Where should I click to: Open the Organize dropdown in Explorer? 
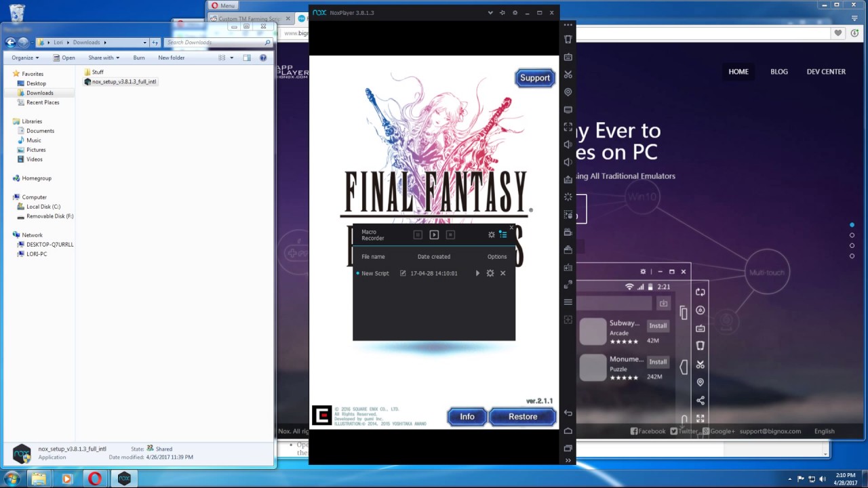pos(25,58)
